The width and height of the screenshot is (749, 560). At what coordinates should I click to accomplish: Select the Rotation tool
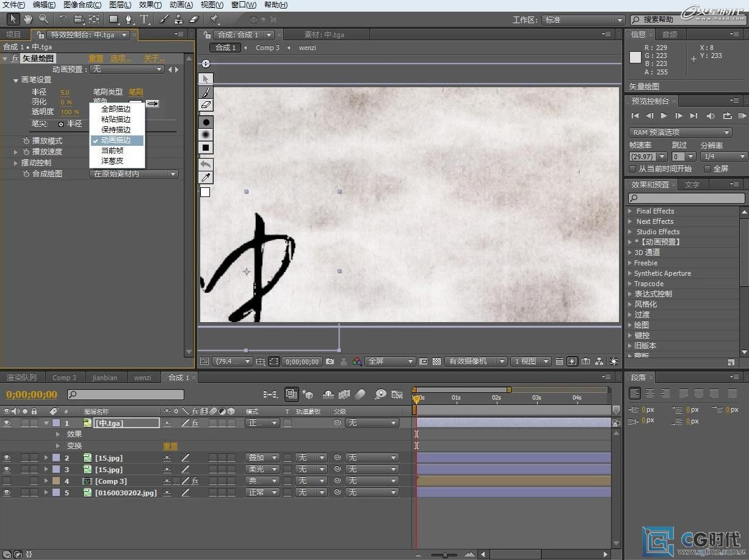click(63, 20)
